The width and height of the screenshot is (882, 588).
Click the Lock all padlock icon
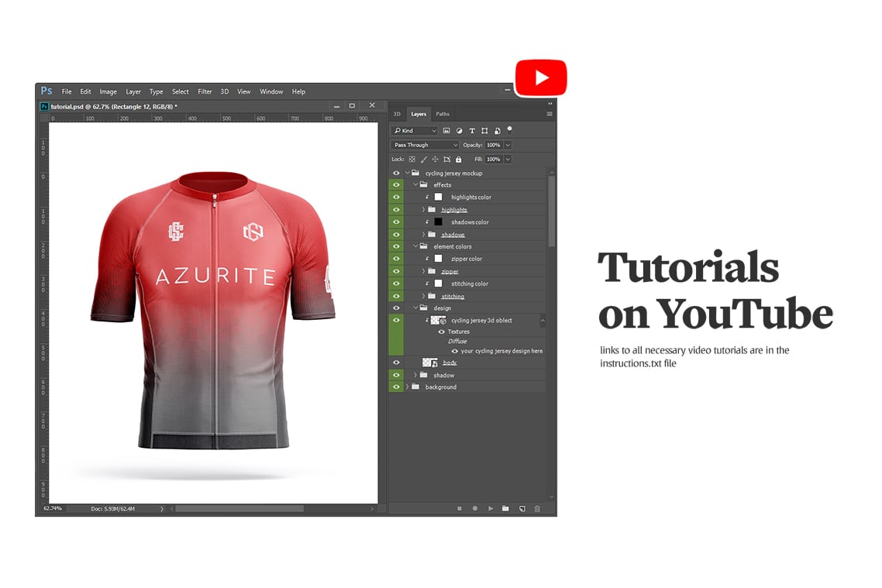(x=458, y=159)
